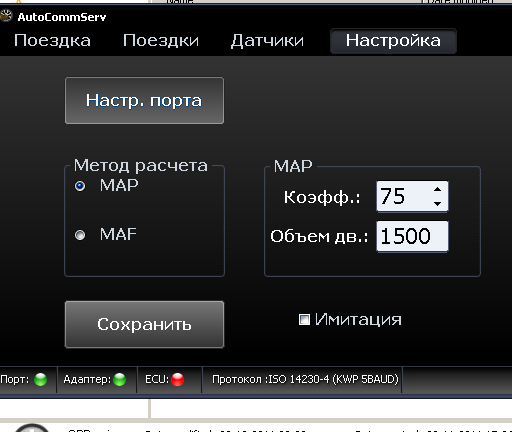The height and width of the screenshot is (432, 512).
Task: Click the AutoCommServ window title text
Action: click(x=62, y=17)
